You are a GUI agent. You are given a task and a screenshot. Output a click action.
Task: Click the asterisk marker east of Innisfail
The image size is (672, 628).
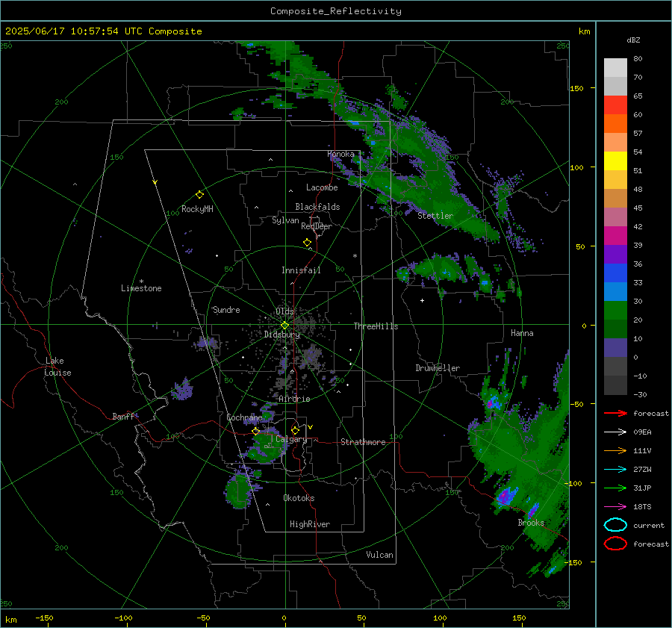tap(355, 256)
